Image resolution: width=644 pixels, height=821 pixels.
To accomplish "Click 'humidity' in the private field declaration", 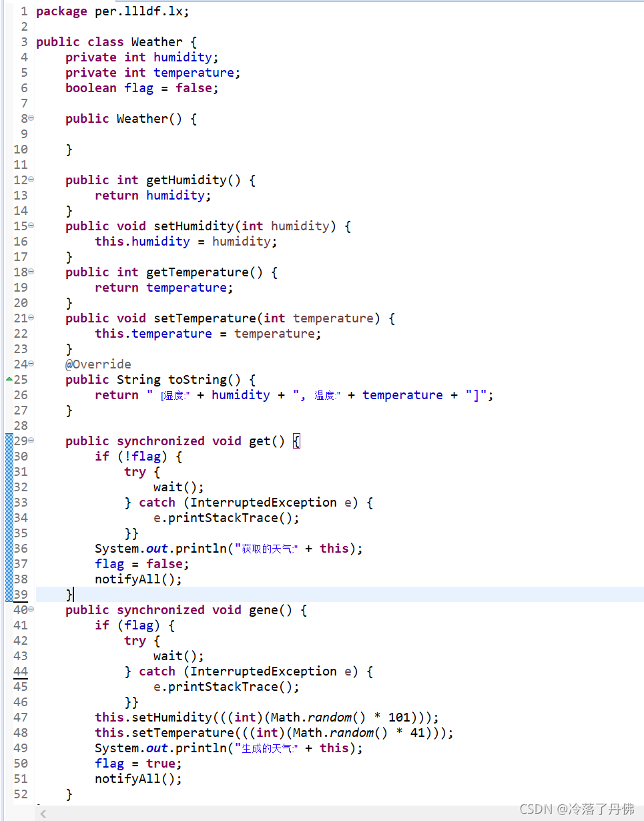I will (182, 57).
